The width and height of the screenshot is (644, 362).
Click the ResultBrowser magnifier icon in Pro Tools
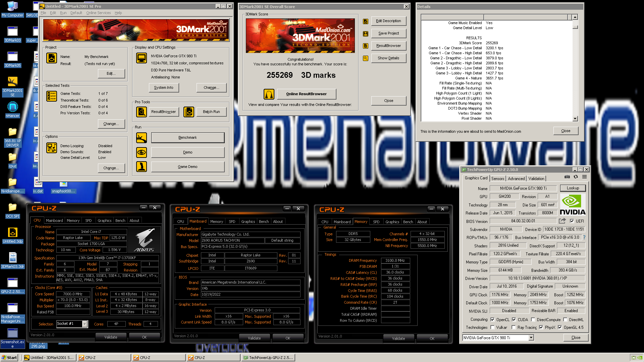142,112
